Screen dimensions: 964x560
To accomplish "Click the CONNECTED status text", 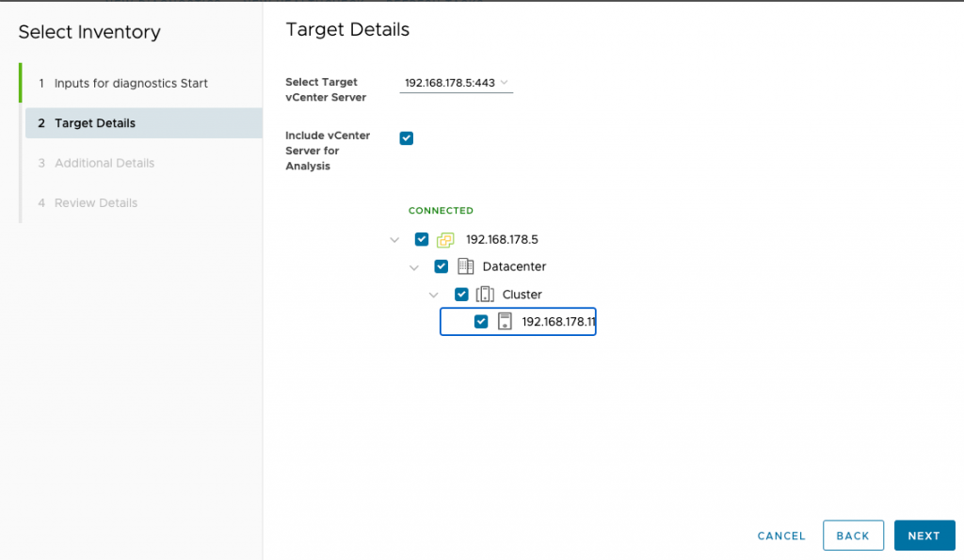I will pos(441,210).
